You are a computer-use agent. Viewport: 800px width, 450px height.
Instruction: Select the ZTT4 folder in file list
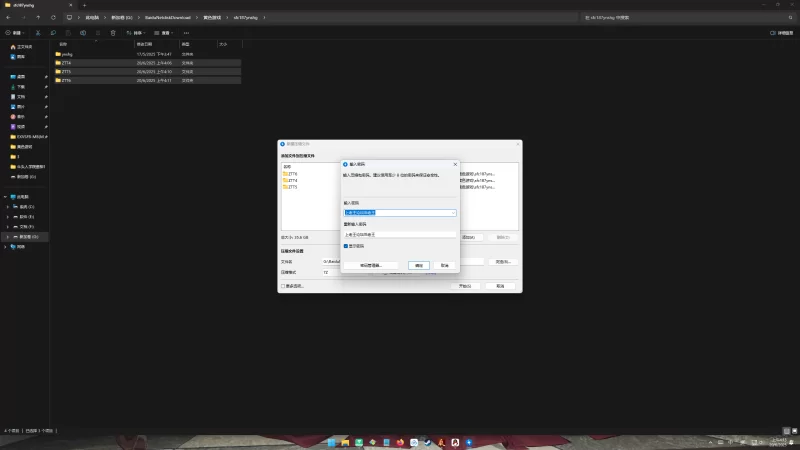coord(147,63)
